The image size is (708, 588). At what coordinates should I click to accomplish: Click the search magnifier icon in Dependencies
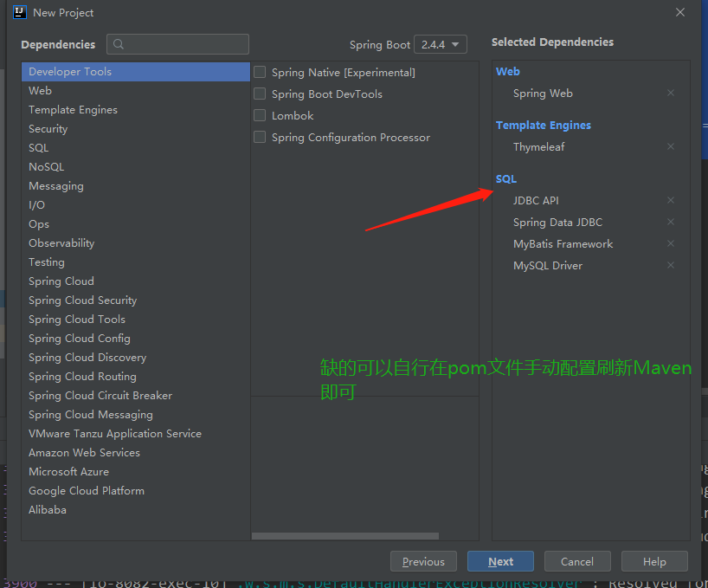click(119, 44)
